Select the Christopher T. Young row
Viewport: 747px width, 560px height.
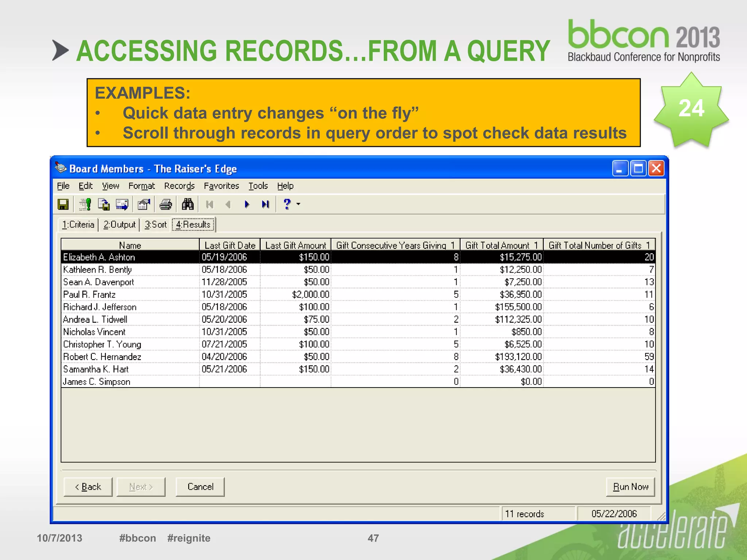(x=358, y=344)
